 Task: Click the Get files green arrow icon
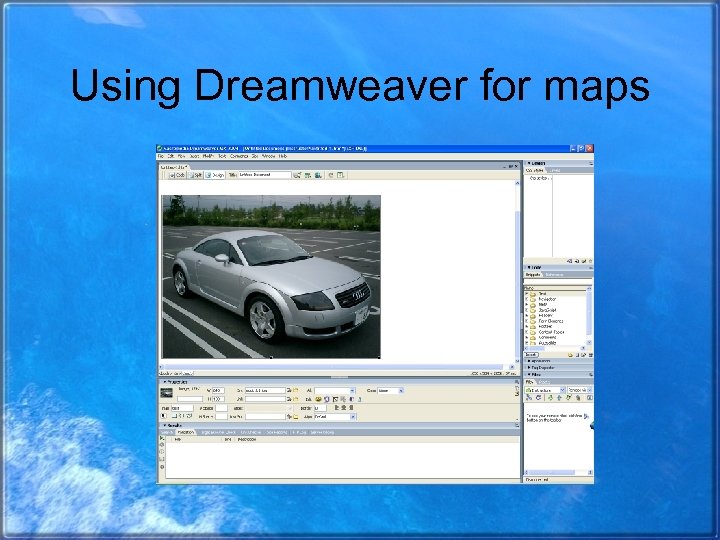point(550,398)
